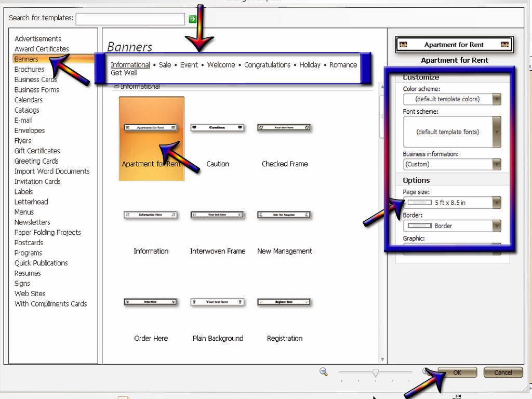Select Catalogs category

click(27, 110)
